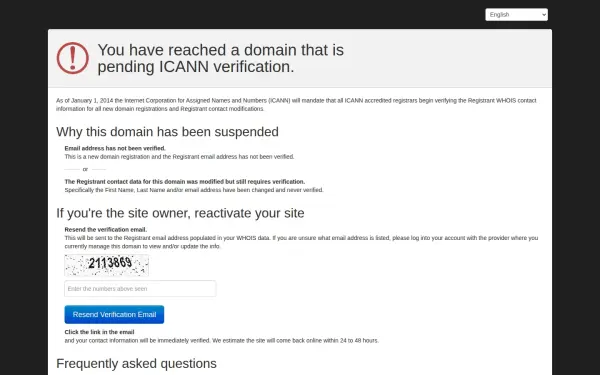Click the 2113869 captcha image
The width and height of the screenshot is (600, 375).
106,265
